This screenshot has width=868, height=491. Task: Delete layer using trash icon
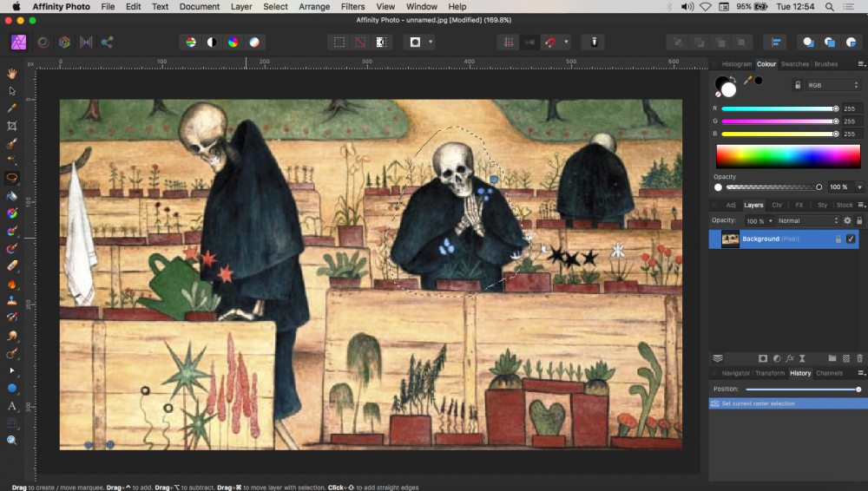click(859, 358)
